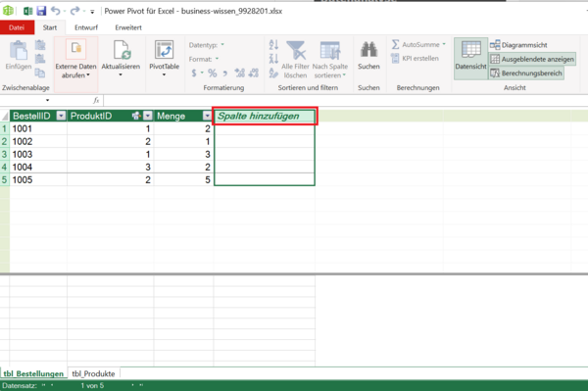
Task: Apply thousands separator comma icon
Action: (x=225, y=73)
